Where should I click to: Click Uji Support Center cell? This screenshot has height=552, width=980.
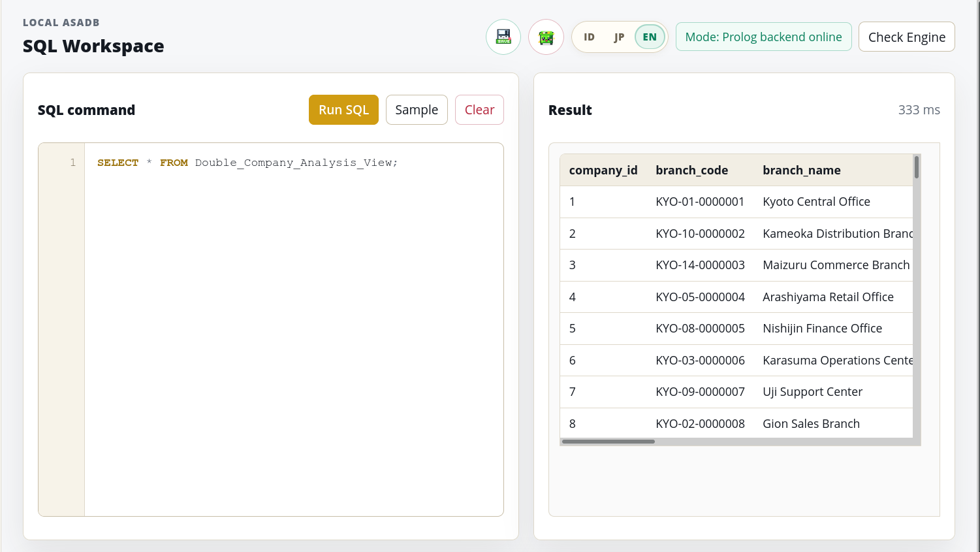833,392
